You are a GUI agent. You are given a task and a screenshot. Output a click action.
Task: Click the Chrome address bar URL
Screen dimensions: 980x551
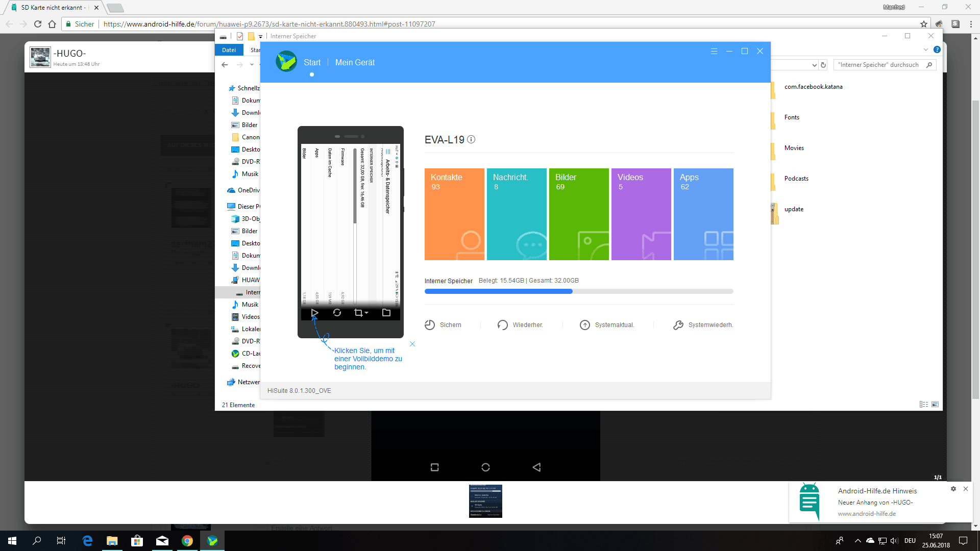point(269,24)
